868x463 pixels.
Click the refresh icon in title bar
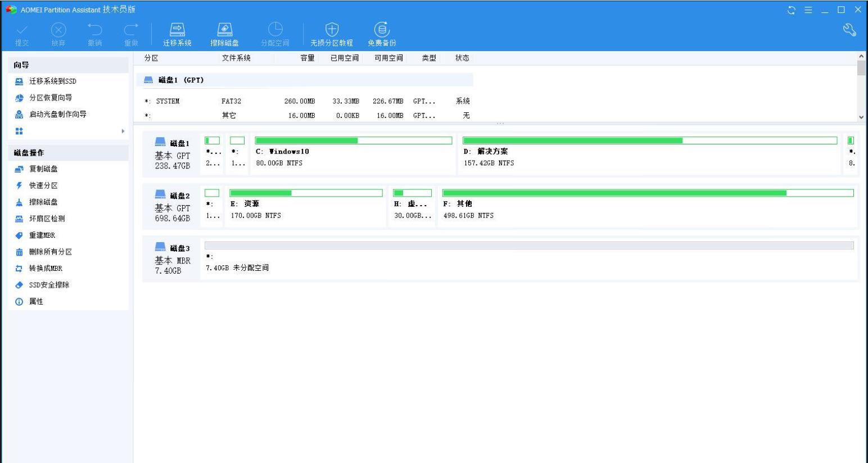coord(792,10)
